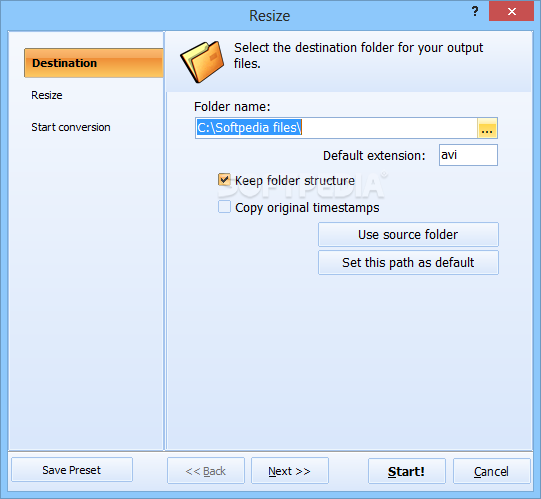Viewport: 541px width, 499px height.
Task: Click the 'Default extension:' label text
Action: pos(374,156)
